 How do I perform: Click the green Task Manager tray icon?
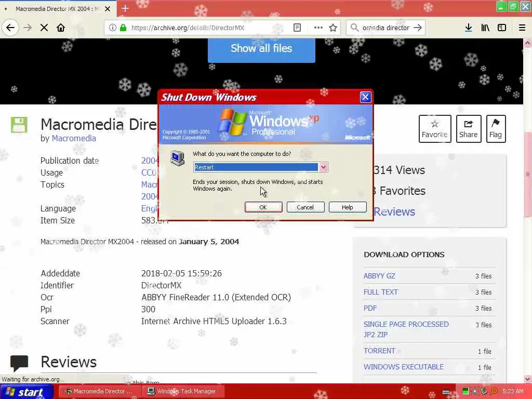[465, 392]
